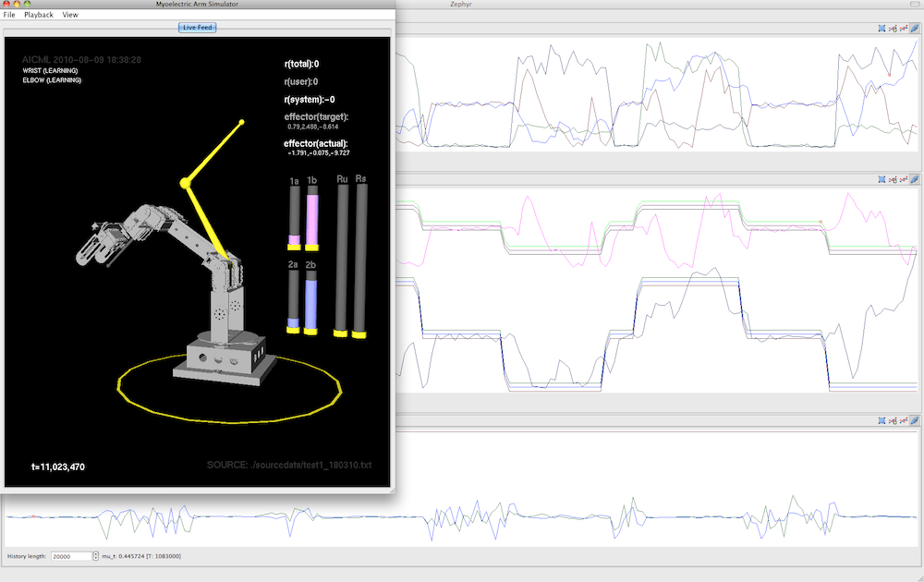Open the Playback menu
924x582 pixels.
point(39,15)
